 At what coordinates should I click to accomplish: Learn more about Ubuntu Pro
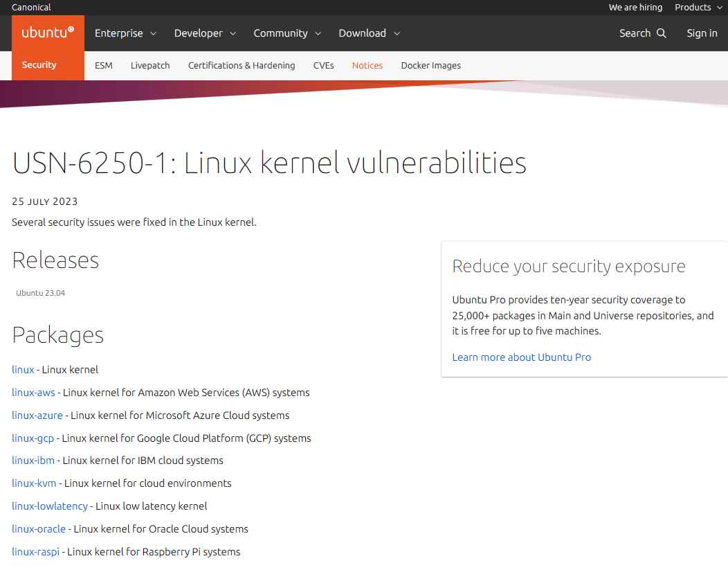click(521, 357)
